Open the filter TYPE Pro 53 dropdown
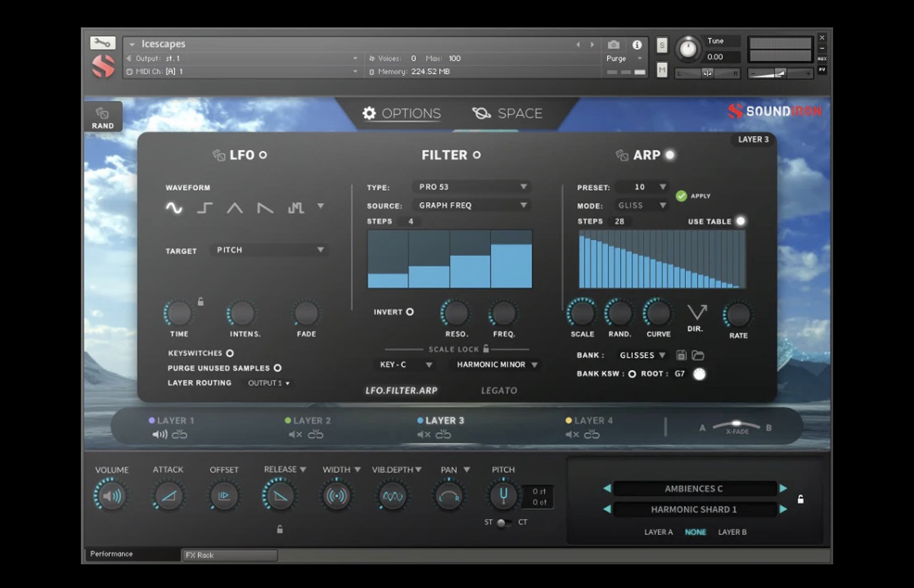914x588 pixels. pyautogui.click(x=472, y=187)
